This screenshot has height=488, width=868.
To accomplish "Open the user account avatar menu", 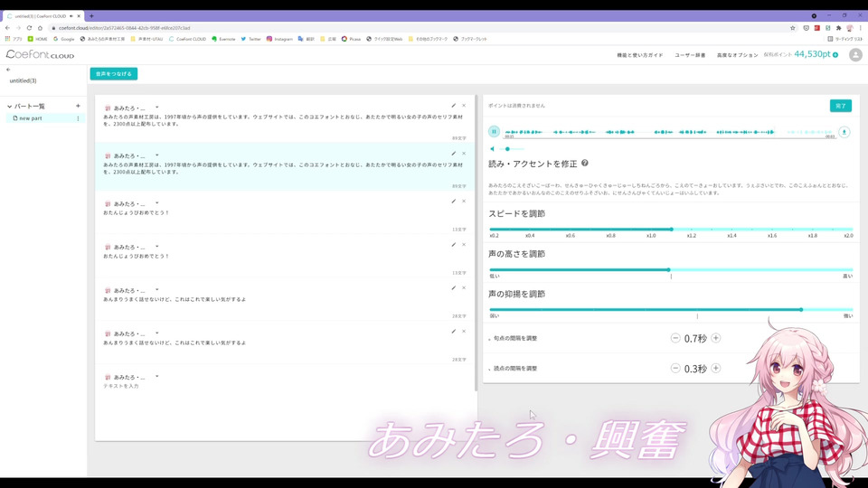I will click(x=855, y=55).
